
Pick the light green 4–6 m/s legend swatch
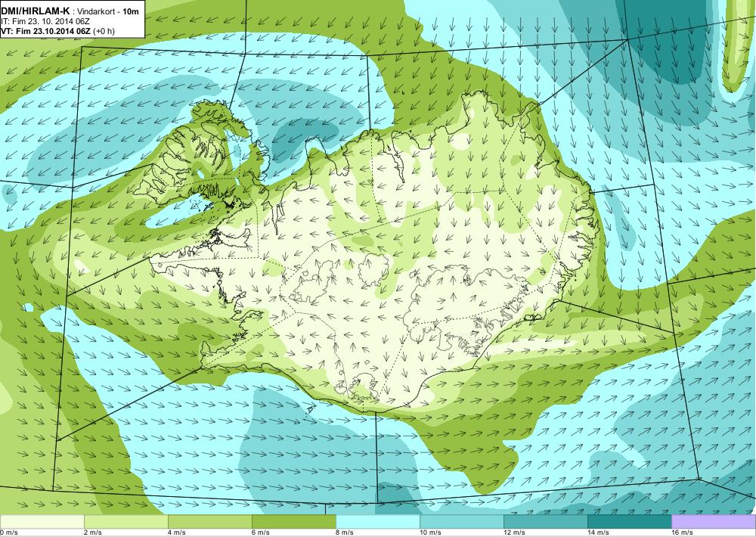209,522
